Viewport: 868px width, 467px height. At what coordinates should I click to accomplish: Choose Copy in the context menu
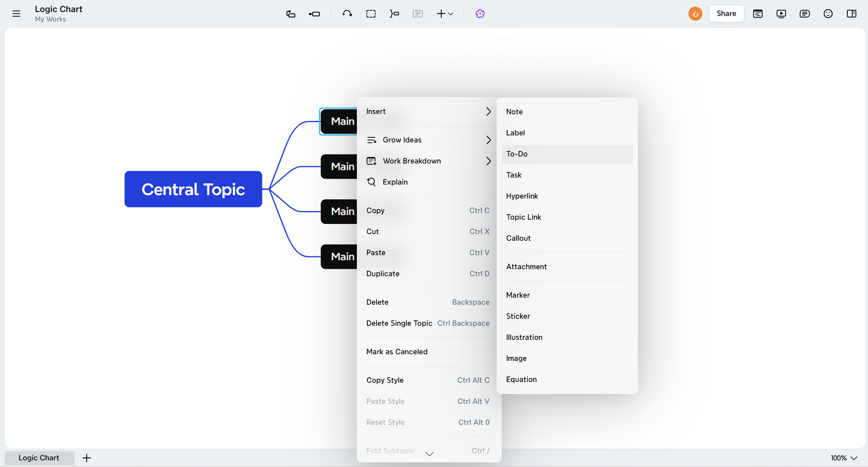[x=429, y=211]
